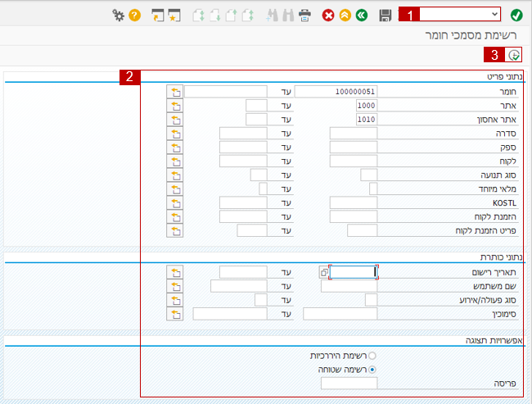The image size is (532, 404).
Task: Click the yellow Exit up-arrow icon
Action: click(x=345, y=16)
